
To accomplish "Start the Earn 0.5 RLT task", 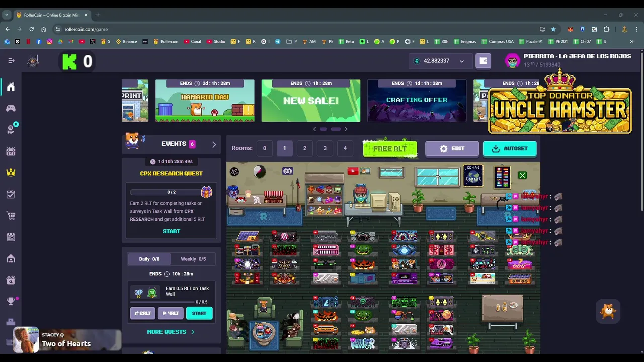I will point(199,313).
